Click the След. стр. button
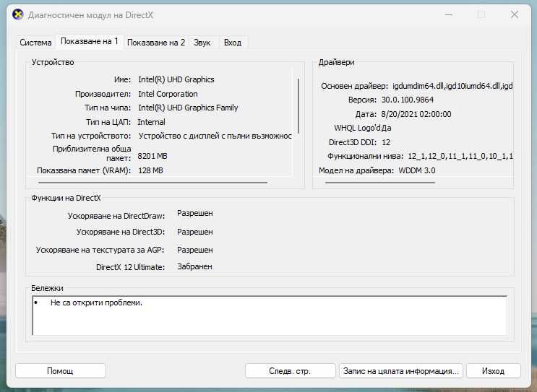Image resolution: width=537 pixels, height=392 pixels. click(290, 371)
